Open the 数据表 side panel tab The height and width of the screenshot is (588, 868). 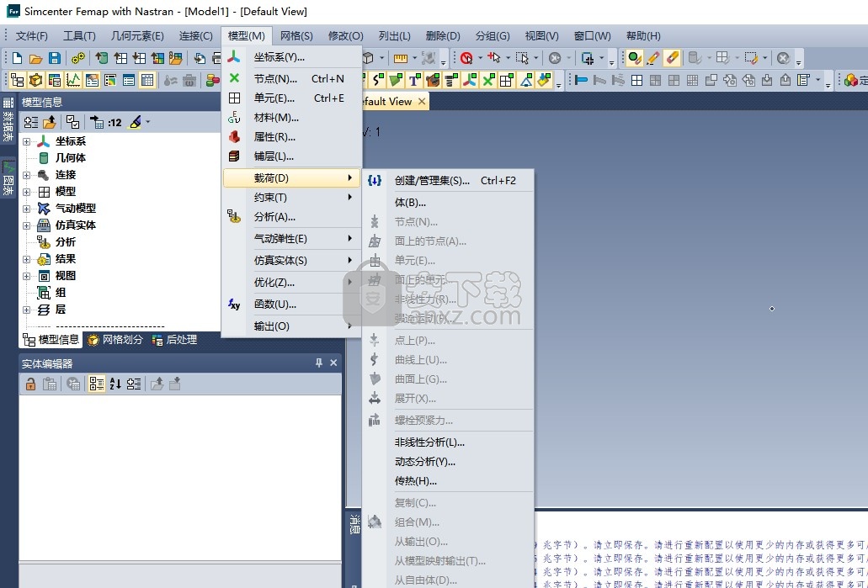8,120
